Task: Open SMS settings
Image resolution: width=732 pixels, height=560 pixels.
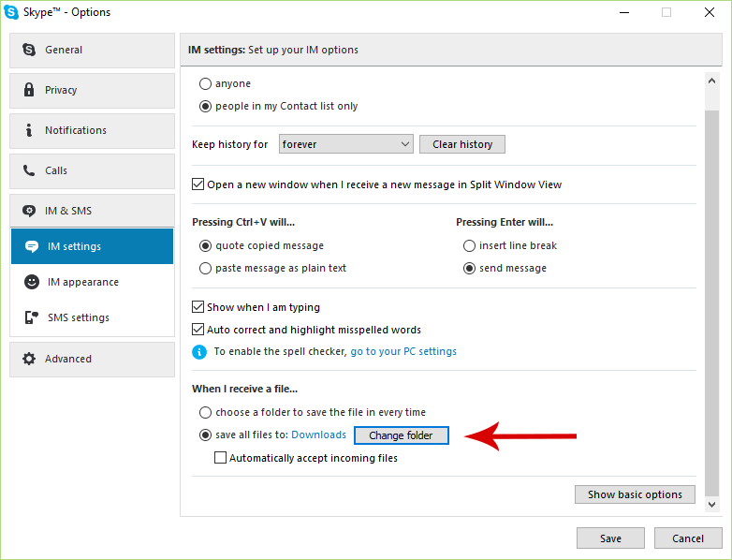Action: tap(92, 317)
